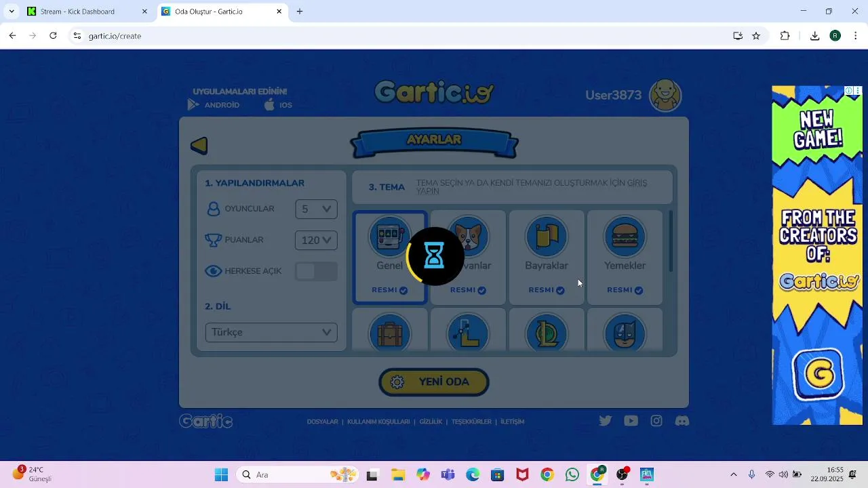Toggle Herkese Açık switch

coord(316,271)
